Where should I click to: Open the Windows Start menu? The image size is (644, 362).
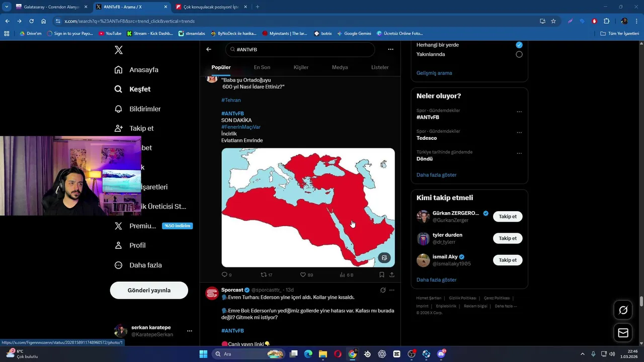point(203,354)
